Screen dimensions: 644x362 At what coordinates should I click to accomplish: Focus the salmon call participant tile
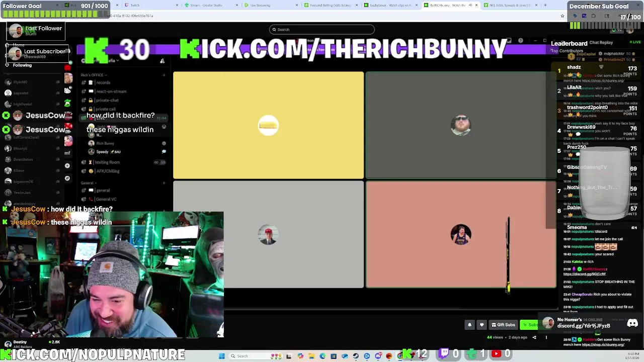[461, 234]
